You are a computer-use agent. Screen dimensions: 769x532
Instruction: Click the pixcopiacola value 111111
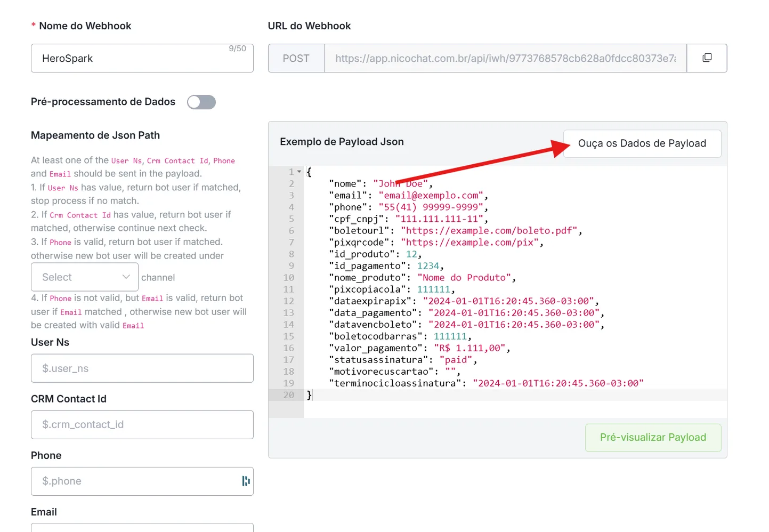[434, 289]
